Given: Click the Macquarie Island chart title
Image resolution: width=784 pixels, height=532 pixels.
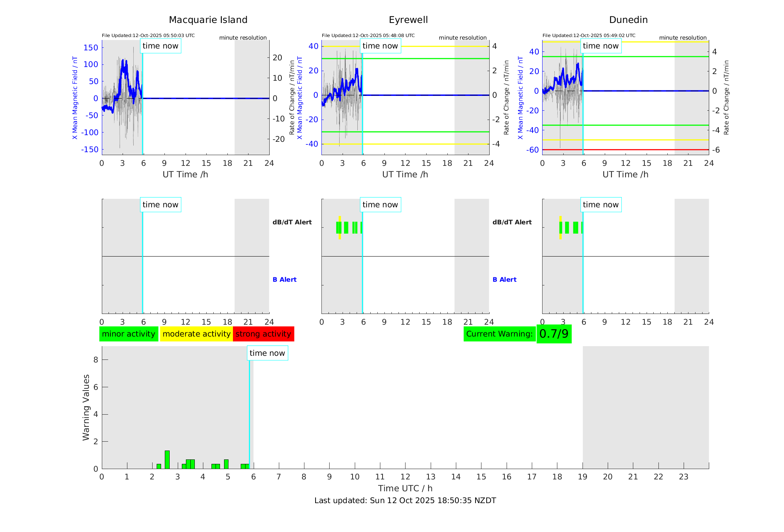Looking at the screenshot, I should click(208, 20).
